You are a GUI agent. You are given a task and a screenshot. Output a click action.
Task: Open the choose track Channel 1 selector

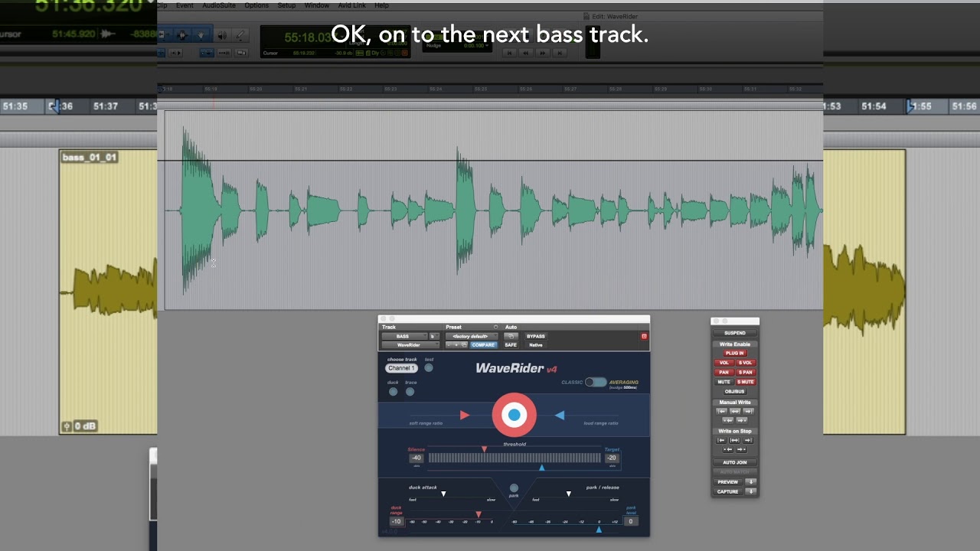[400, 368]
